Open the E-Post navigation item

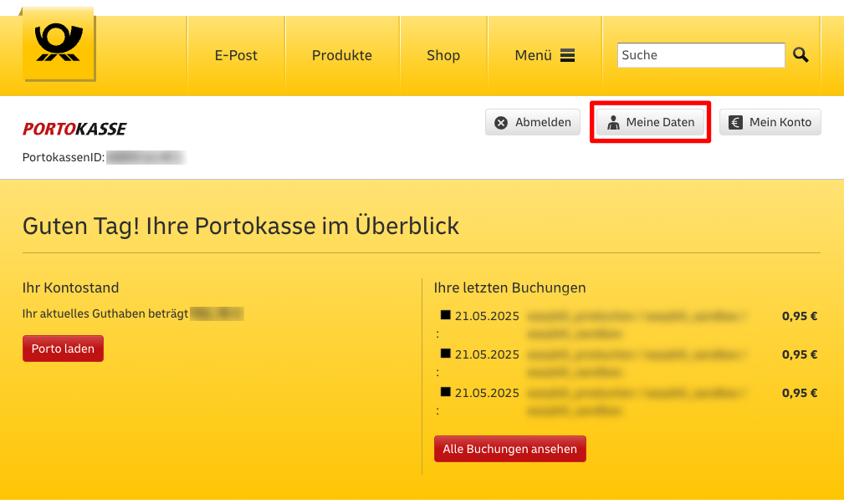click(x=236, y=55)
